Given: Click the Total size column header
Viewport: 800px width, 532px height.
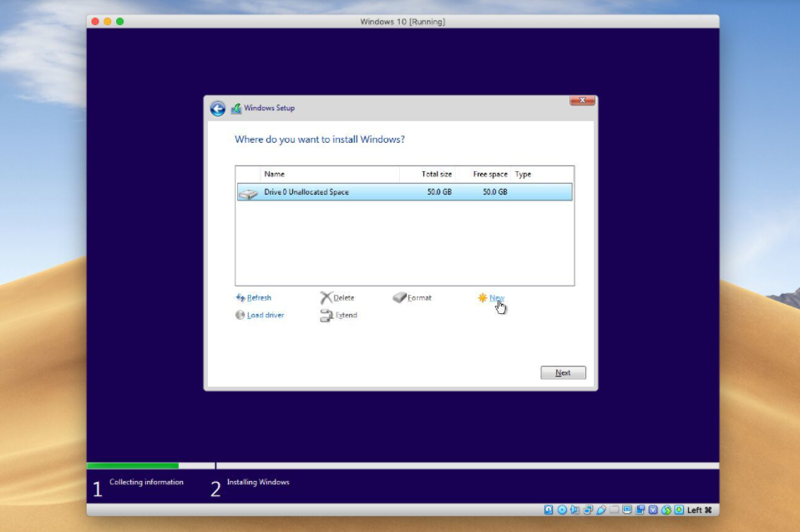Looking at the screenshot, I should pos(428,174).
